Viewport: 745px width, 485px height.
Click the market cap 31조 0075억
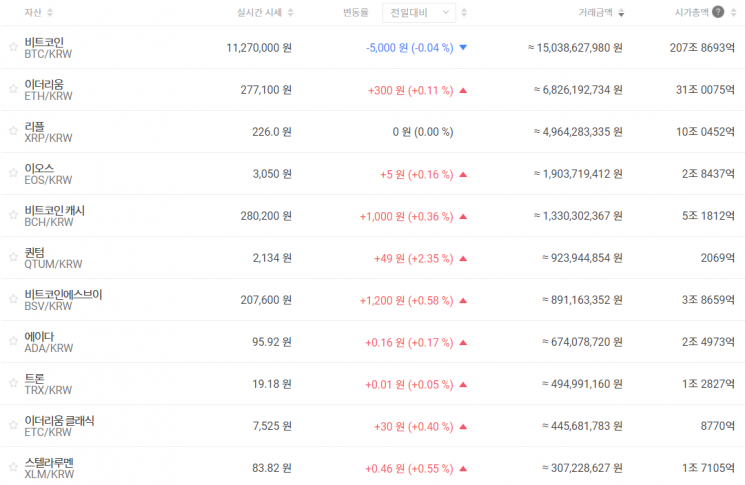706,90
